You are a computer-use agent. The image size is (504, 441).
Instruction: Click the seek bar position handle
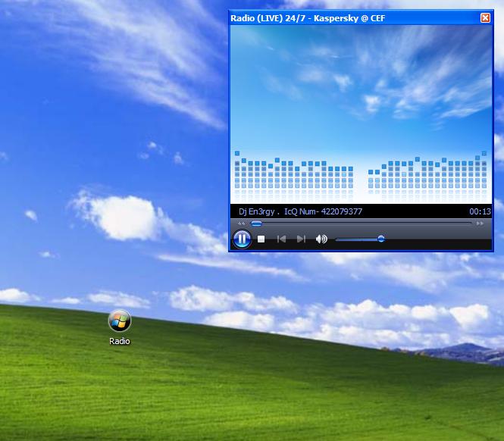click(x=256, y=224)
